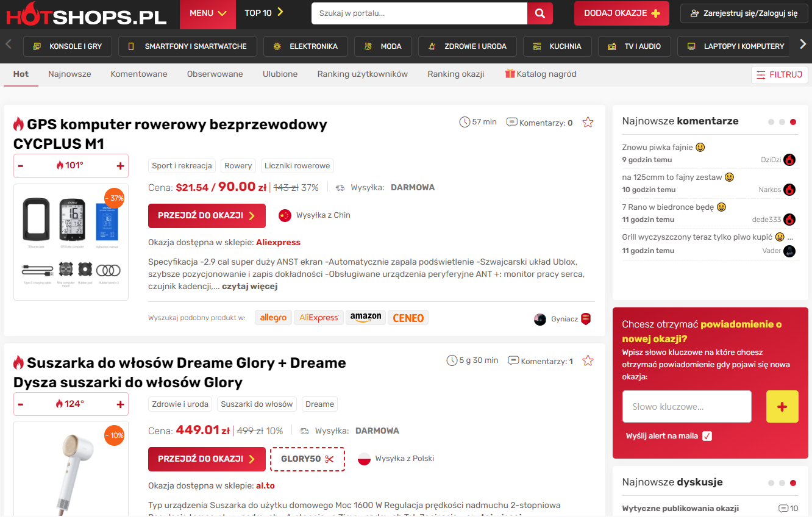
Task: Focus the Słowo kluczowe input field
Action: pos(687,407)
